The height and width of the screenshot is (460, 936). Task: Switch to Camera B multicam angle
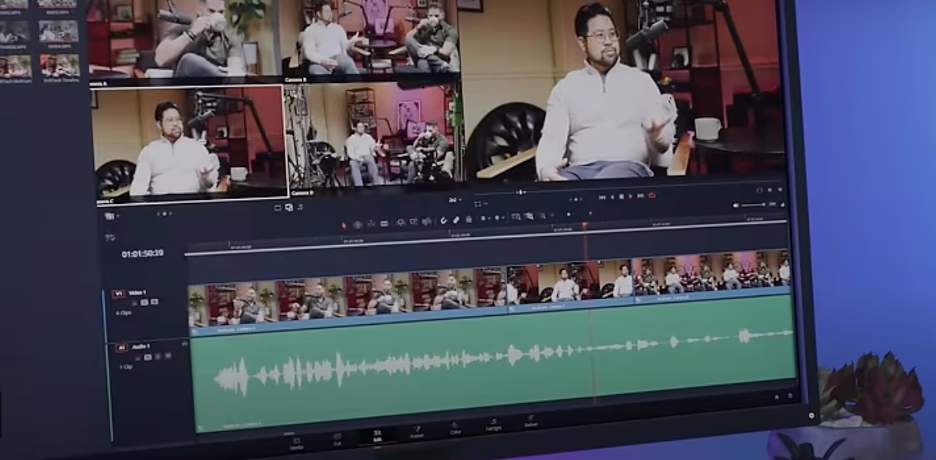coord(371,37)
